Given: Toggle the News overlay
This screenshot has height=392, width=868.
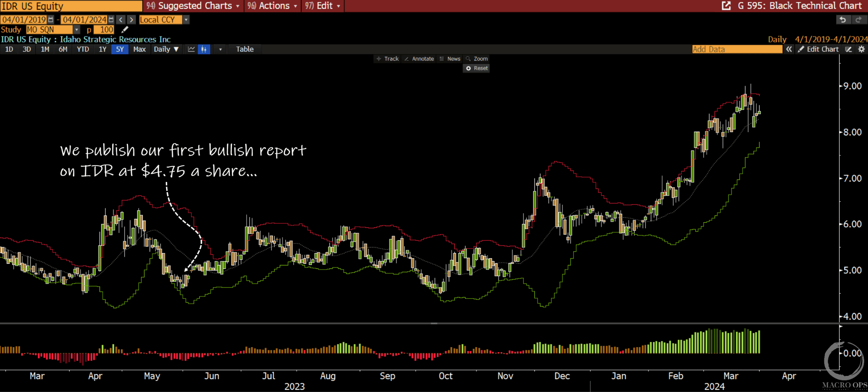Looking at the screenshot, I should tap(450, 59).
